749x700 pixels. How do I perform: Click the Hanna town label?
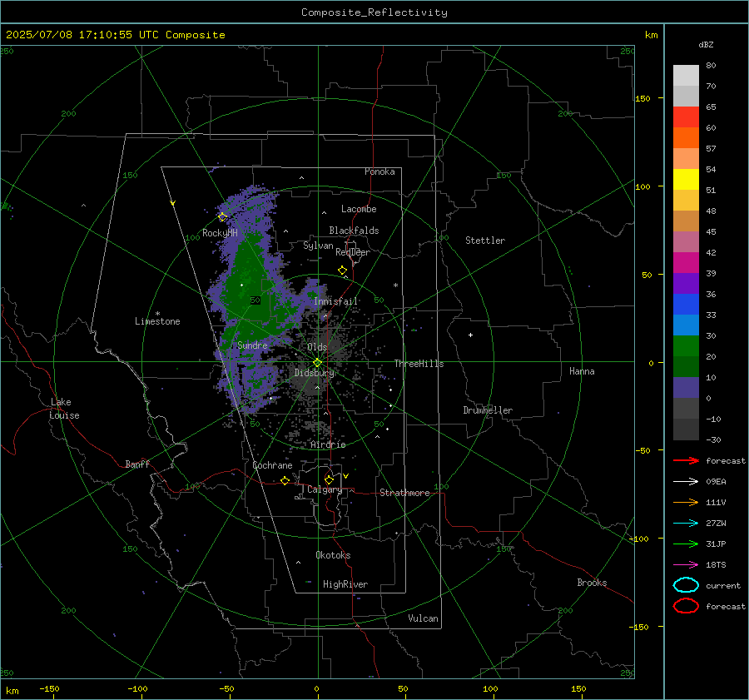582,371
